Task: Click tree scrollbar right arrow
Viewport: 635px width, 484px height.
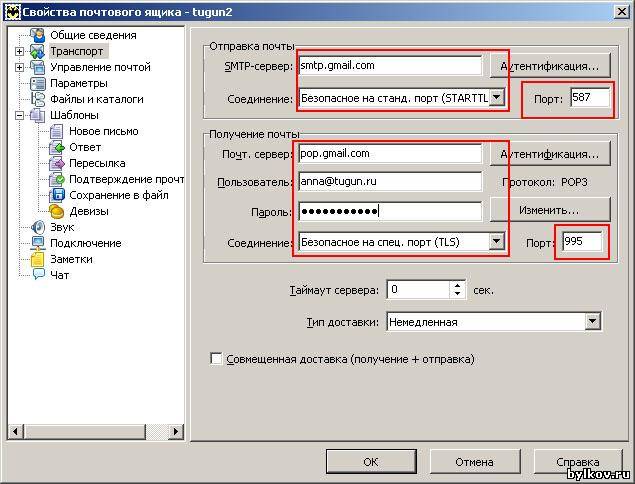Action: point(176,431)
